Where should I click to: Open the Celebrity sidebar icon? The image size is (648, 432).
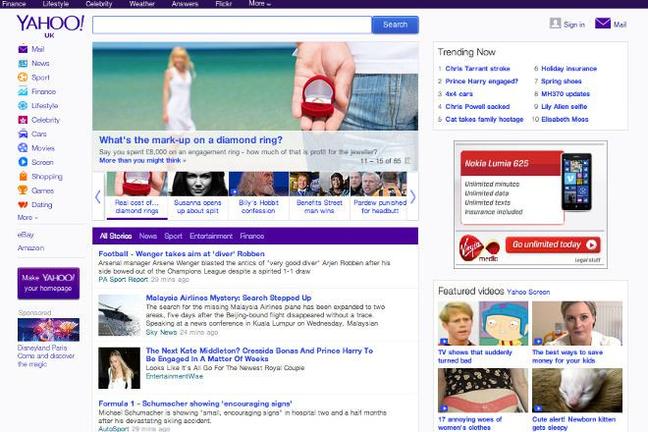coord(23,120)
